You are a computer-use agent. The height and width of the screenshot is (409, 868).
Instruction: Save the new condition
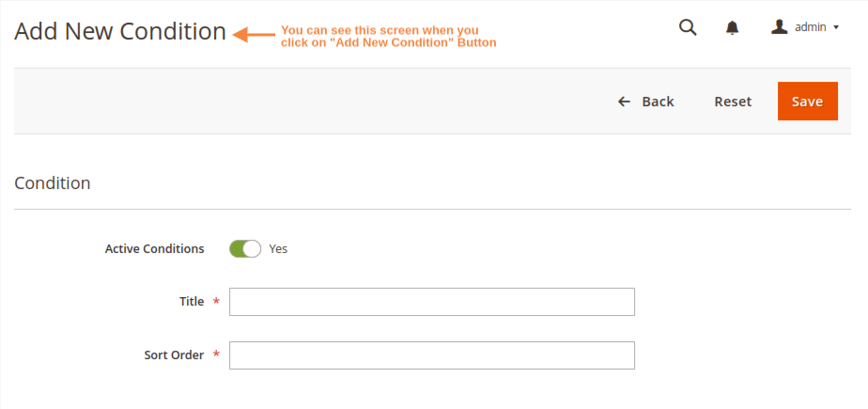pos(807,102)
